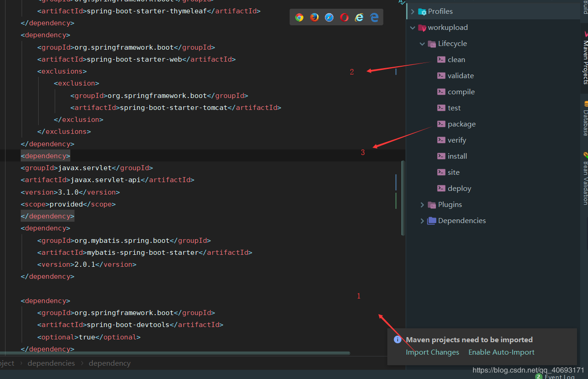Select the compile lifecycle phase
Image resolution: width=588 pixels, height=379 pixels.
pyautogui.click(x=461, y=92)
